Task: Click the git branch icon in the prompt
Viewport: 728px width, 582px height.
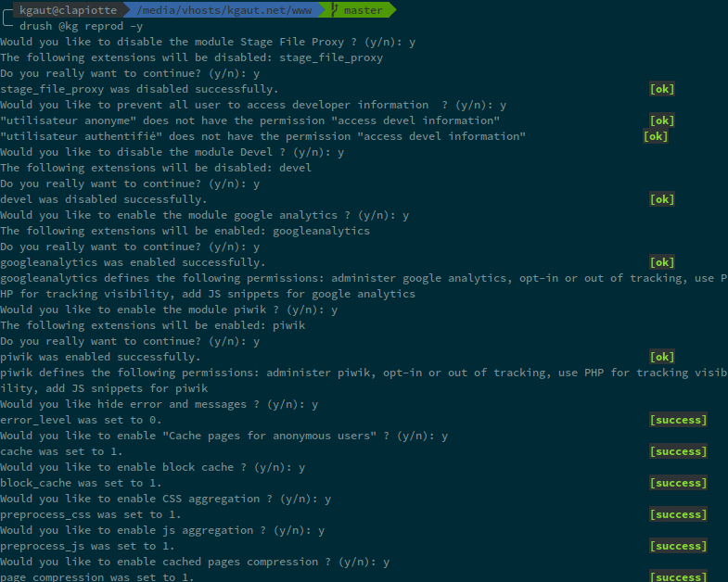Action: tap(335, 10)
